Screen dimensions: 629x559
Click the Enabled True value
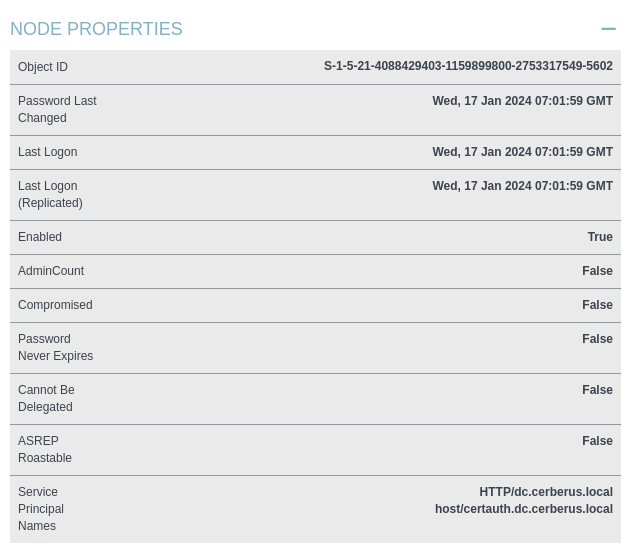point(600,237)
